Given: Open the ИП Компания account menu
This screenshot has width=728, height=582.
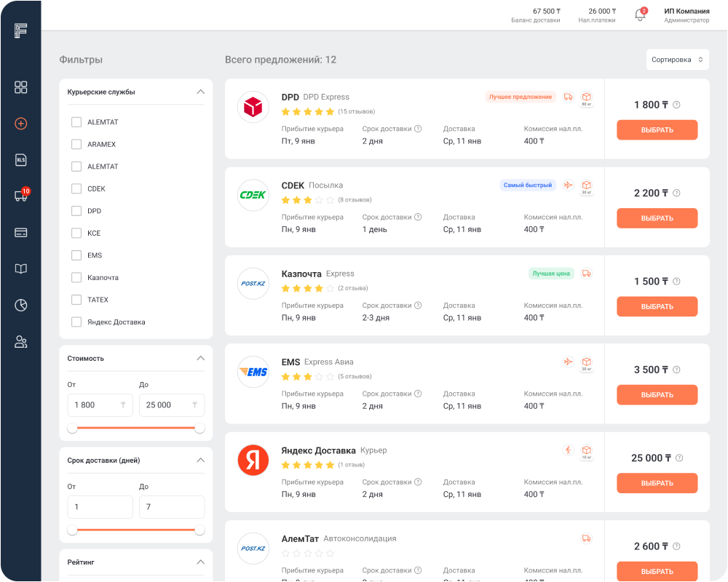Looking at the screenshot, I should click(686, 15).
